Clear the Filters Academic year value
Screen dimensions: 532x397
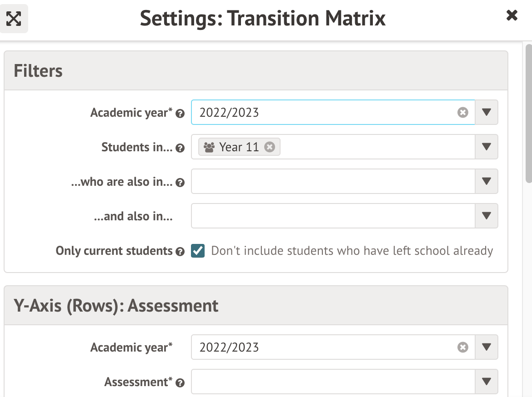[463, 113]
